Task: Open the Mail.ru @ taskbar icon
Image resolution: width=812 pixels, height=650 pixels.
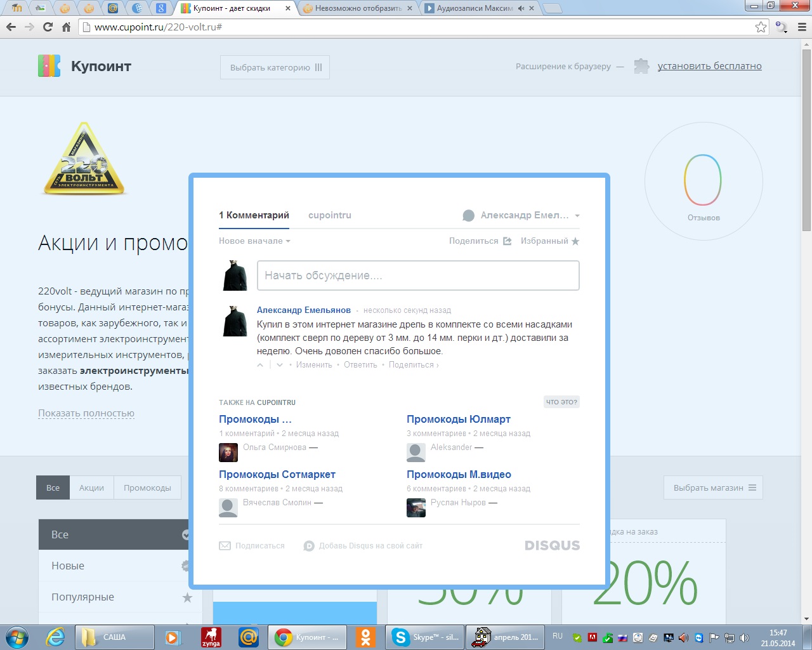Action: point(248,637)
